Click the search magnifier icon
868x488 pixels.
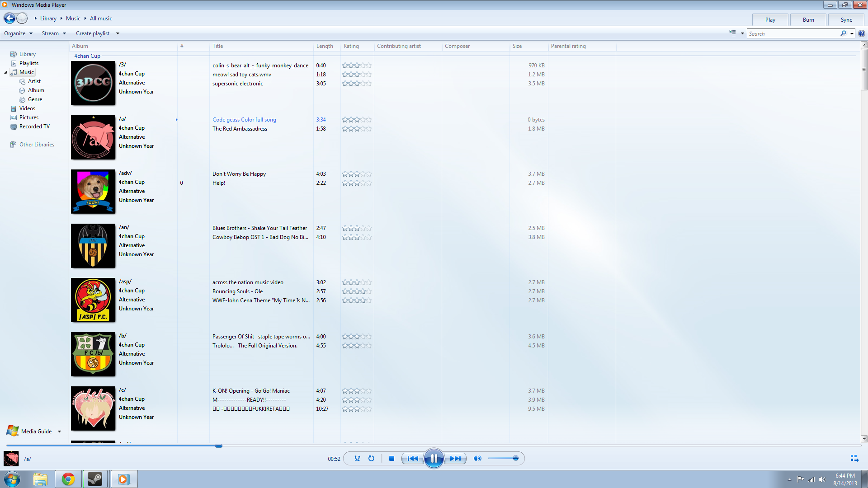[843, 33]
